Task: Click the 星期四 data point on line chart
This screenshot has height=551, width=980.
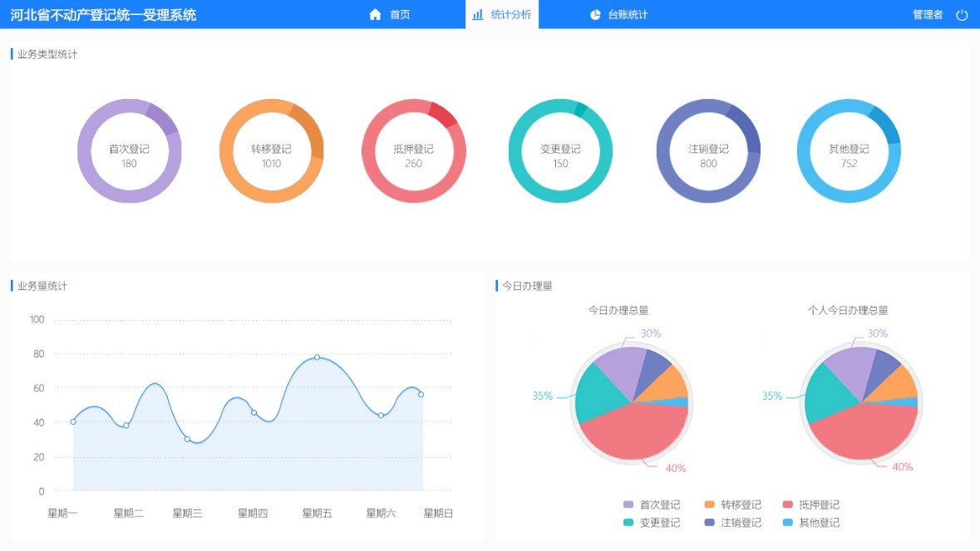Action: pyautogui.click(x=254, y=412)
